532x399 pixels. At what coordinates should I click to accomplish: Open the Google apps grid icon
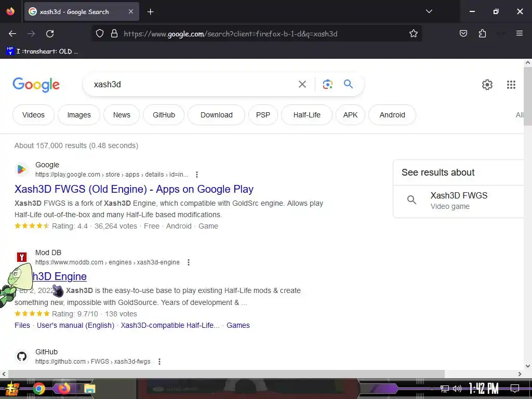point(511,85)
